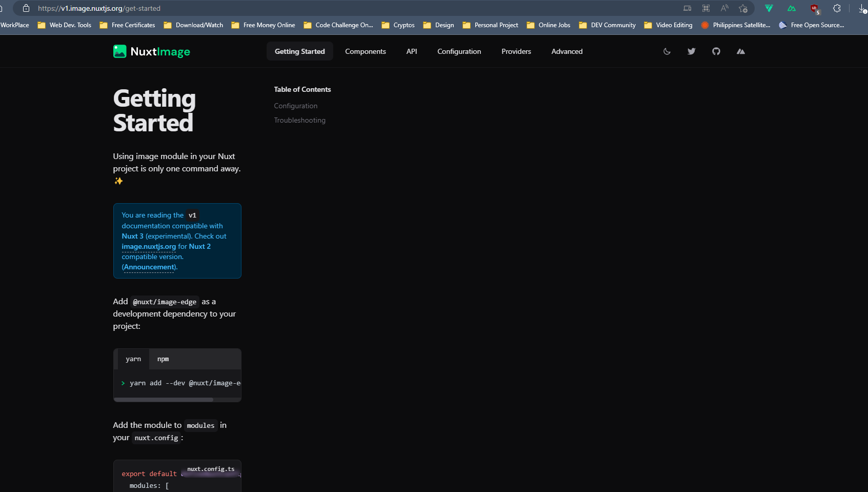Click the 'v1' version badge
The width and height of the screenshot is (868, 492).
[x=192, y=215]
